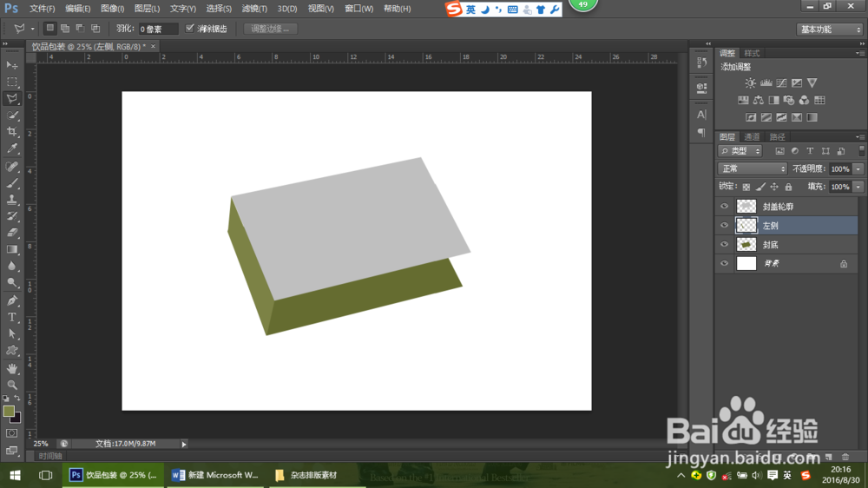The image size is (868, 488).
Task: Toggle visibility of the 封底 layer
Action: click(724, 245)
